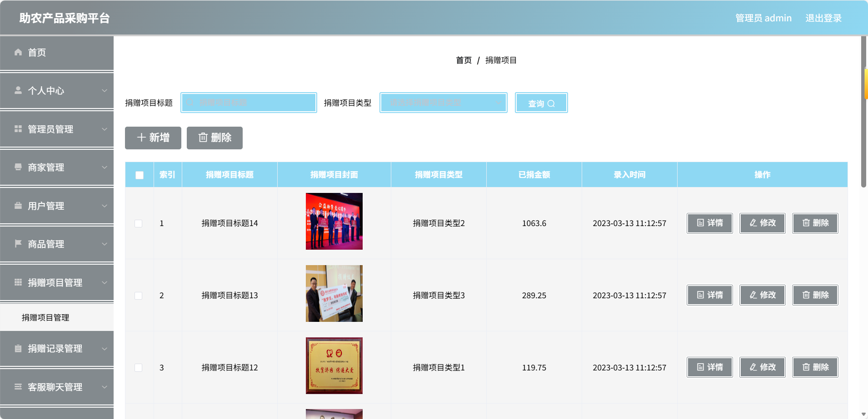Check the checkbox for row 捐赠项目标题13
Viewport: 868px width, 419px height.
(139, 296)
